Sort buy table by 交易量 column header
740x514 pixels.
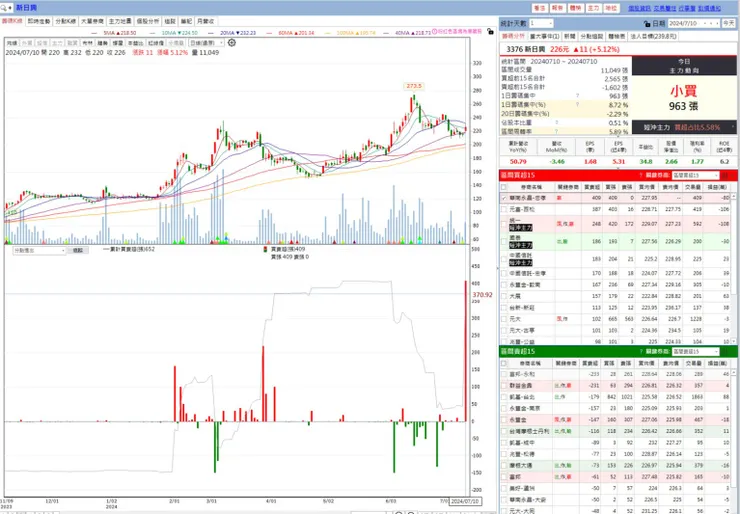pyautogui.click(x=694, y=187)
